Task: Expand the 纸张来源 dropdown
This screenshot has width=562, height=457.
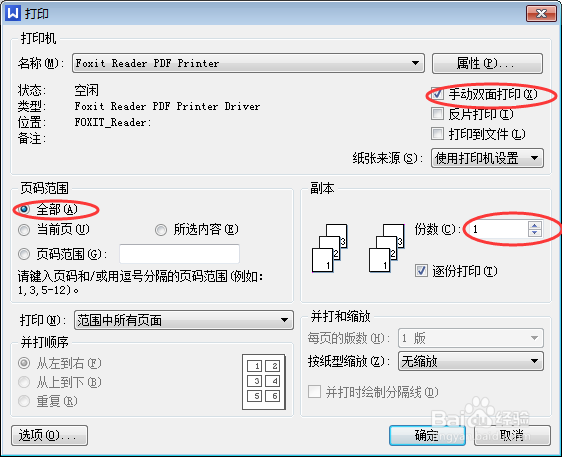Action: pyautogui.click(x=487, y=158)
